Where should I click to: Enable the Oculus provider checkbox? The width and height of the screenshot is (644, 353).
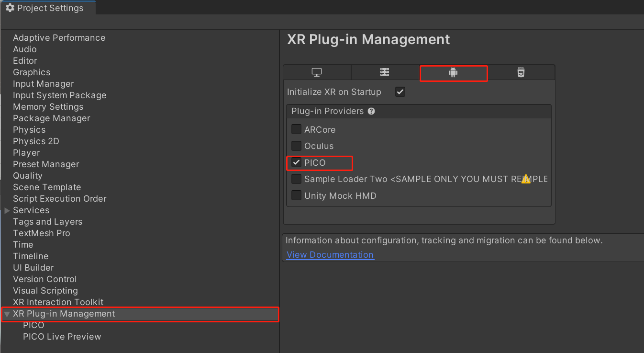(x=296, y=146)
